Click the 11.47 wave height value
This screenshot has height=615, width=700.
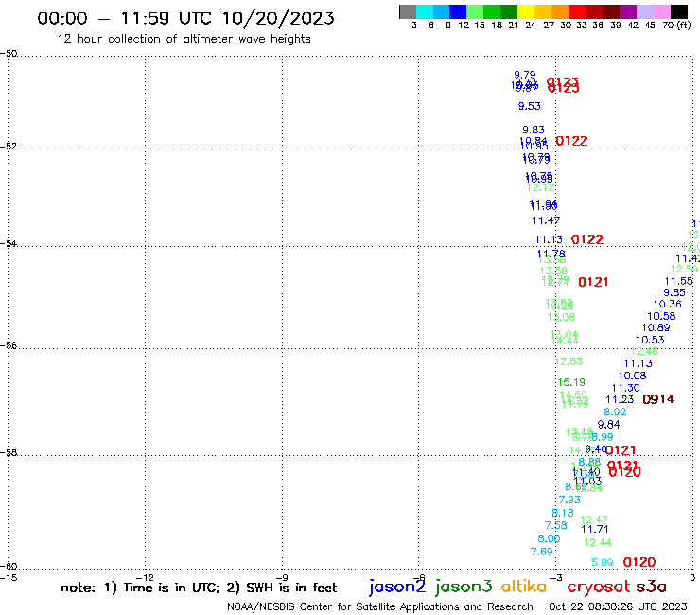546,220
